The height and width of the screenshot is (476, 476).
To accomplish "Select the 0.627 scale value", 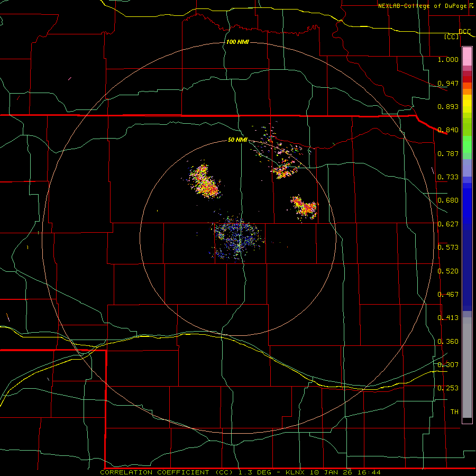I will point(448,224).
